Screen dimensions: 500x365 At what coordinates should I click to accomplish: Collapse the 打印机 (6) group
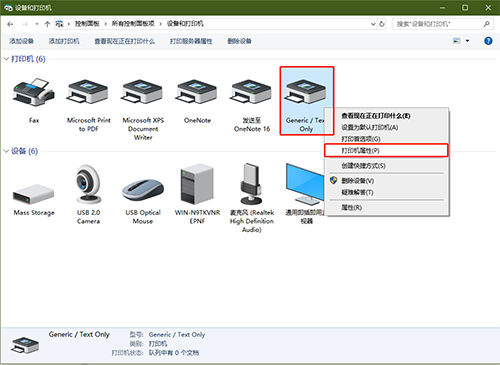[6, 59]
